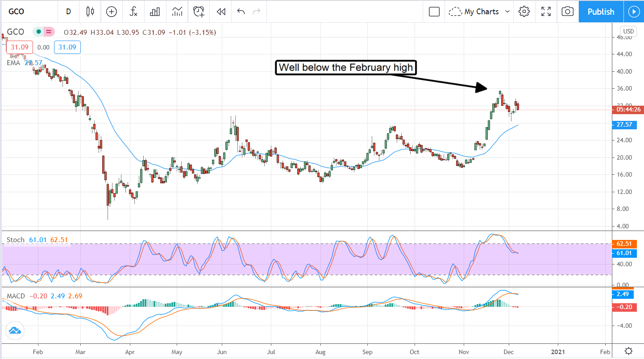The image size is (644, 359).
Task: Click the Sep time axis label
Action: (x=367, y=351)
